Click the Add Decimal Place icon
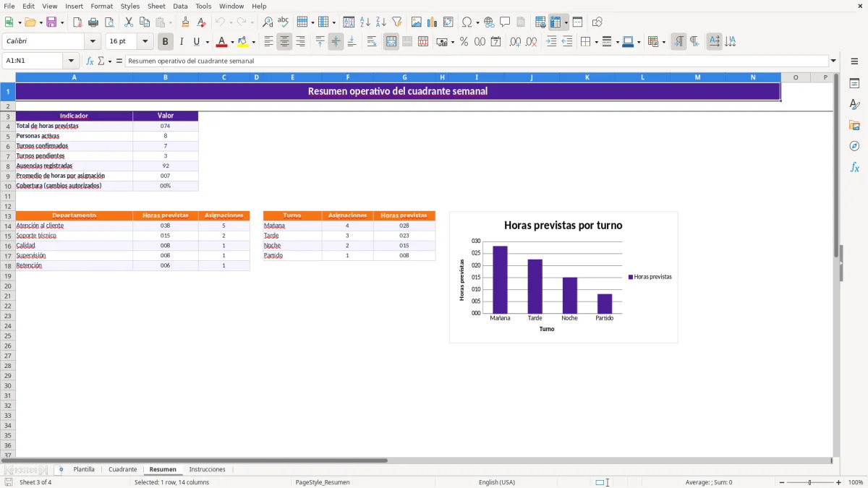 (x=515, y=42)
